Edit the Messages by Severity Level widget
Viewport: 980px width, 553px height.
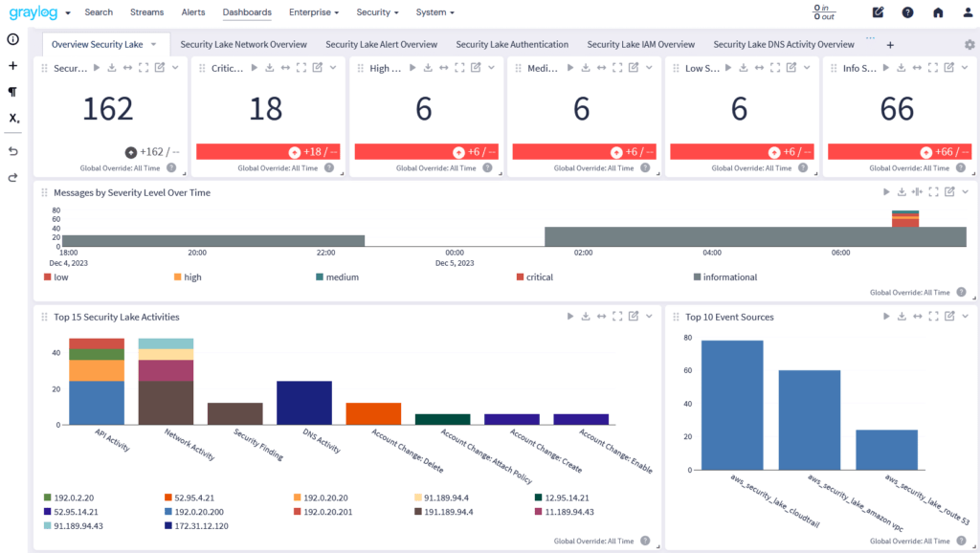coord(949,192)
